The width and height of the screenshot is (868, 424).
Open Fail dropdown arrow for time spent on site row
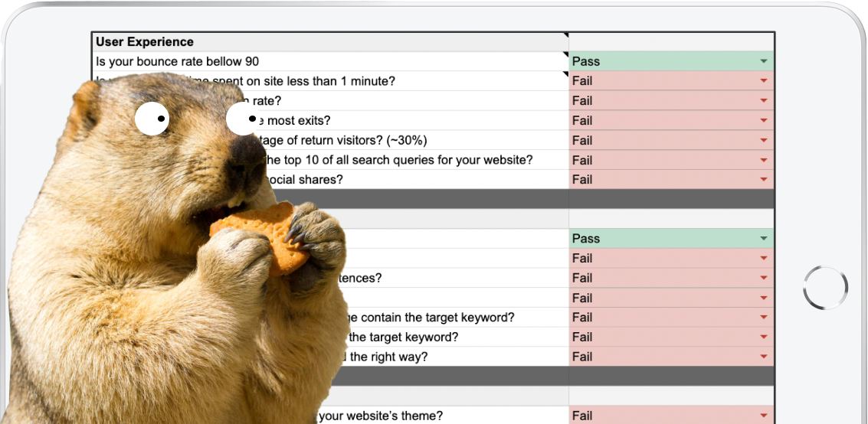[x=764, y=81]
